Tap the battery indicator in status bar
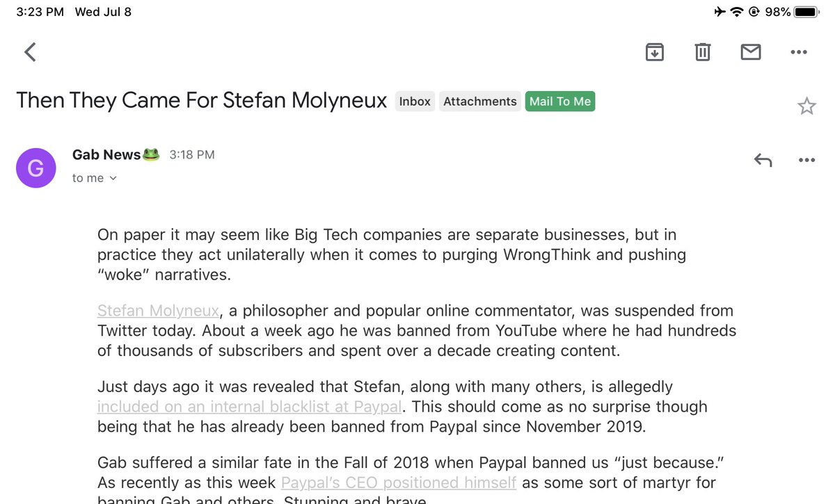Screen dimensions: 835x504 [805, 12]
